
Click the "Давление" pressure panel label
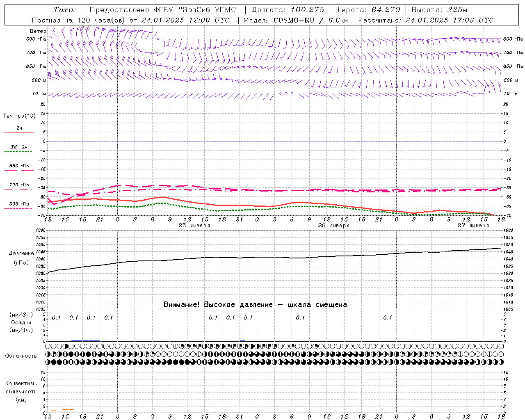pos(21,253)
